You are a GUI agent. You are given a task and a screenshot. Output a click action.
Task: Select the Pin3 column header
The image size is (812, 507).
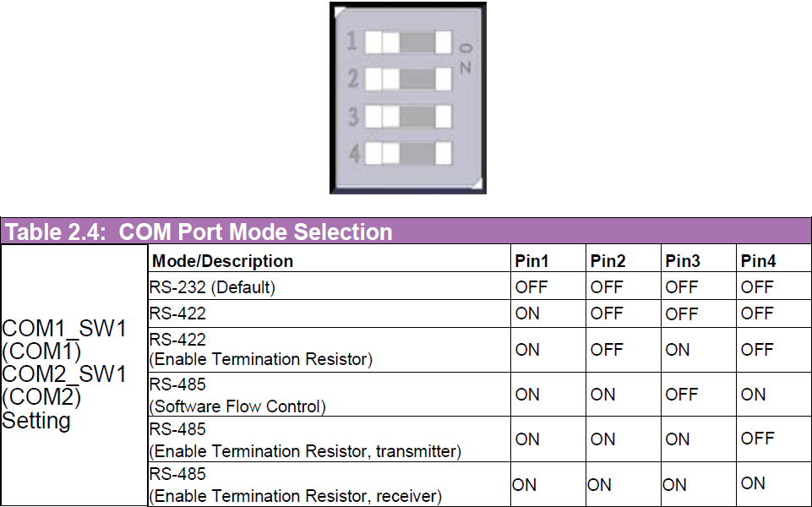pos(683,261)
